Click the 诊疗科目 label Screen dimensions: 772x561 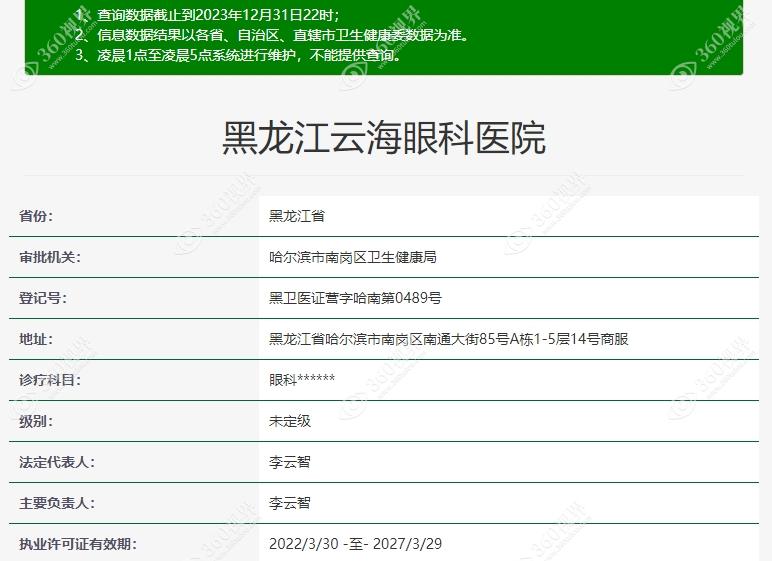pyautogui.click(x=50, y=380)
